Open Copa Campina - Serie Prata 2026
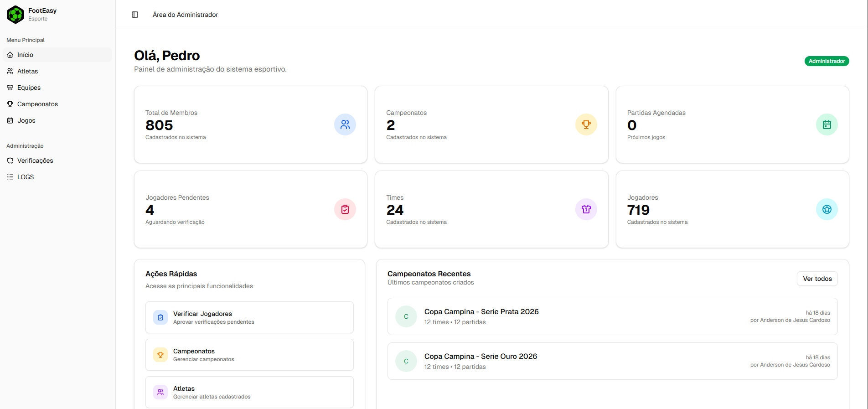The height and width of the screenshot is (409, 868). click(x=481, y=312)
